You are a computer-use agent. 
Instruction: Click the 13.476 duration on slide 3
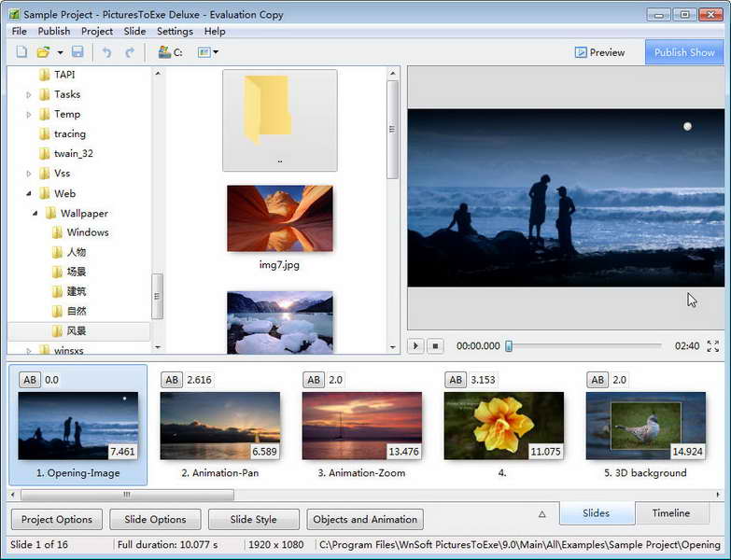pos(403,452)
